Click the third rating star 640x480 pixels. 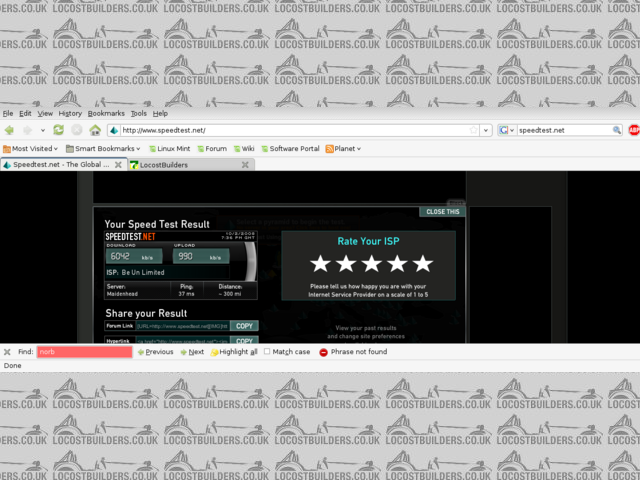point(371,263)
